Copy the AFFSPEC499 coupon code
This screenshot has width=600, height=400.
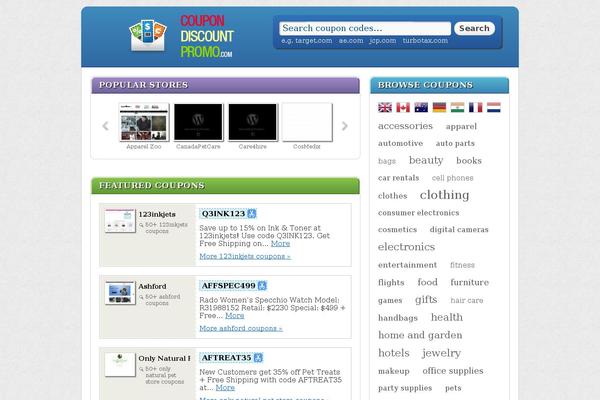(x=228, y=286)
